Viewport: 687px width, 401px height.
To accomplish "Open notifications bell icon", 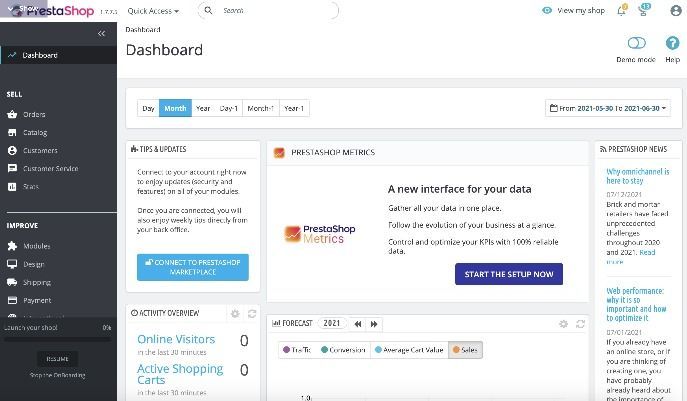I will pos(622,10).
